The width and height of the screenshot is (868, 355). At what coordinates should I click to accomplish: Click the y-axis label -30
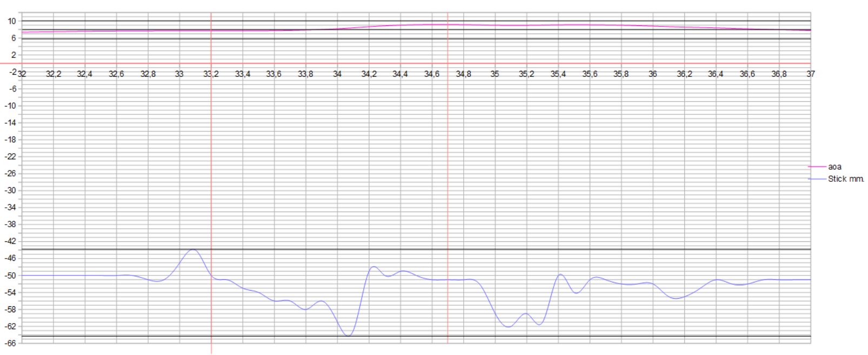(11, 190)
